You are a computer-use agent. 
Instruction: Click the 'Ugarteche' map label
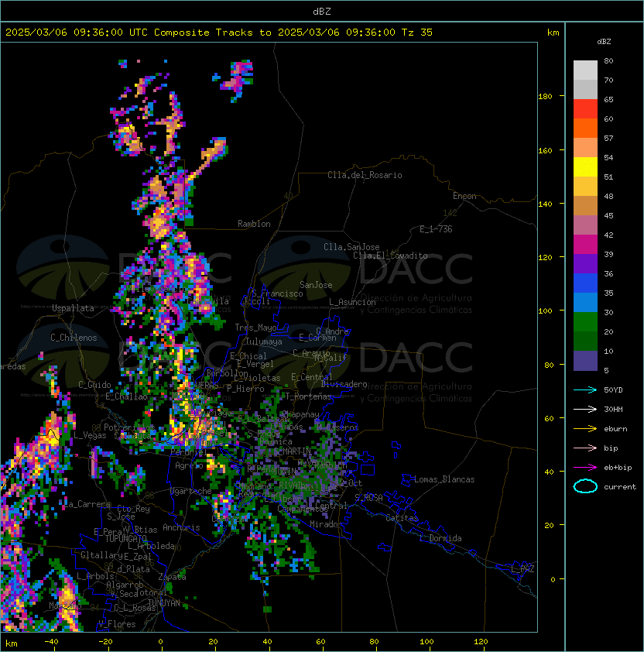point(191,491)
